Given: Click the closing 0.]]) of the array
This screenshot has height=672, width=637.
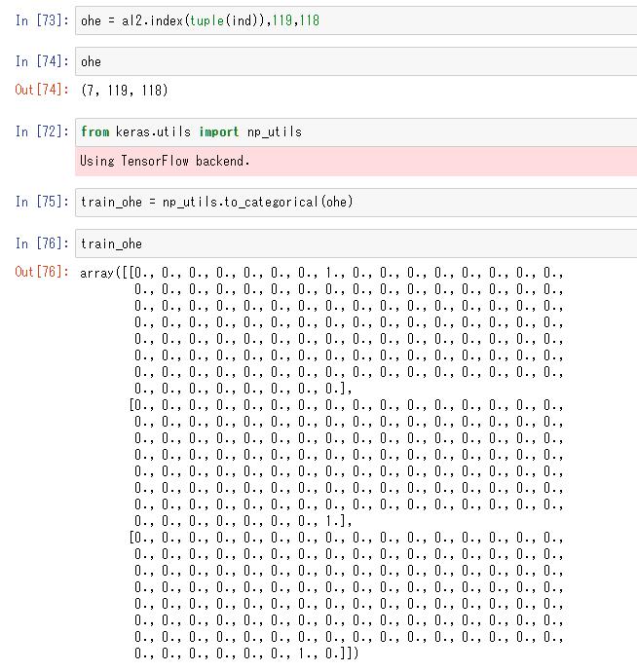Looking at the screenshot, I should pyautogui.click(x=341, y=653).
